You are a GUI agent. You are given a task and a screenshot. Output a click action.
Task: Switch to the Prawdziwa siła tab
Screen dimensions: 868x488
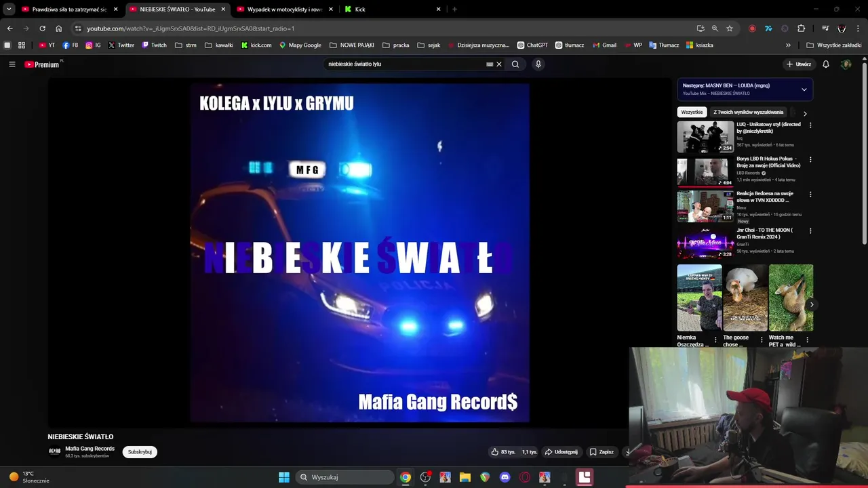pos(69,9)
